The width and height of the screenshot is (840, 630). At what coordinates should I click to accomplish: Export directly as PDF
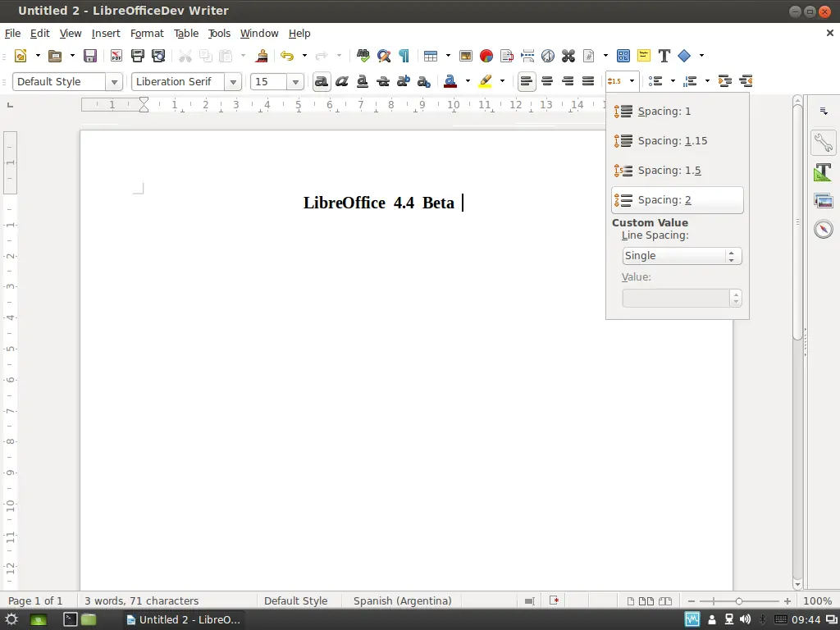(x=116, y=56)
